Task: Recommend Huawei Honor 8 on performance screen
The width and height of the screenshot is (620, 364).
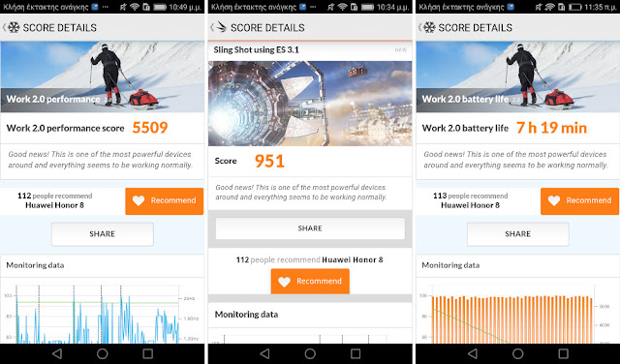Action: (165, 201)
